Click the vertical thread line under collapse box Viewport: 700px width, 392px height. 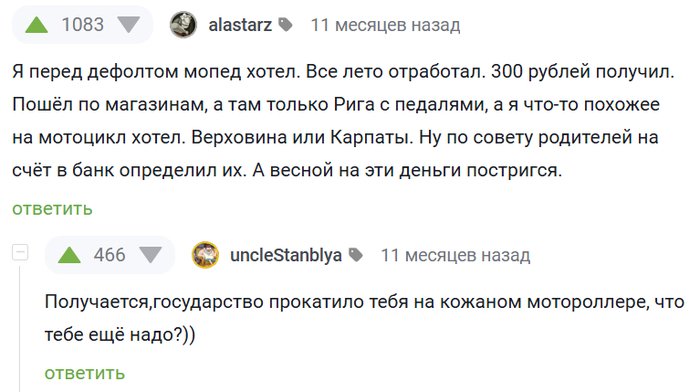pos(20,329)
